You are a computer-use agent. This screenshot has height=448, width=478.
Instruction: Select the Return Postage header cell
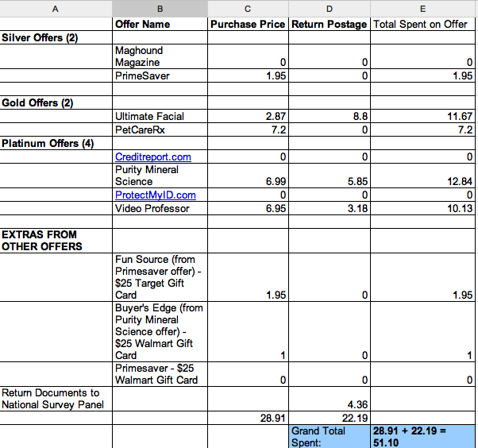tap(330, 25)
